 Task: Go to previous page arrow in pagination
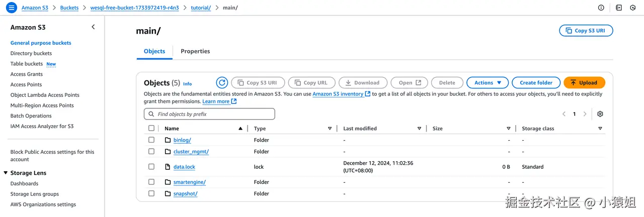[x=564, y=114]
